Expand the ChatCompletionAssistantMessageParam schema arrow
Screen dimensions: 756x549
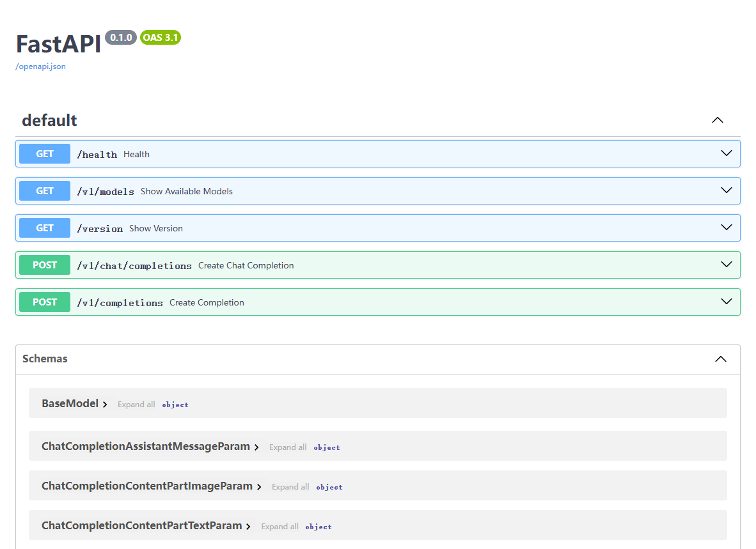pyautogui.click(x=256, y=447)
